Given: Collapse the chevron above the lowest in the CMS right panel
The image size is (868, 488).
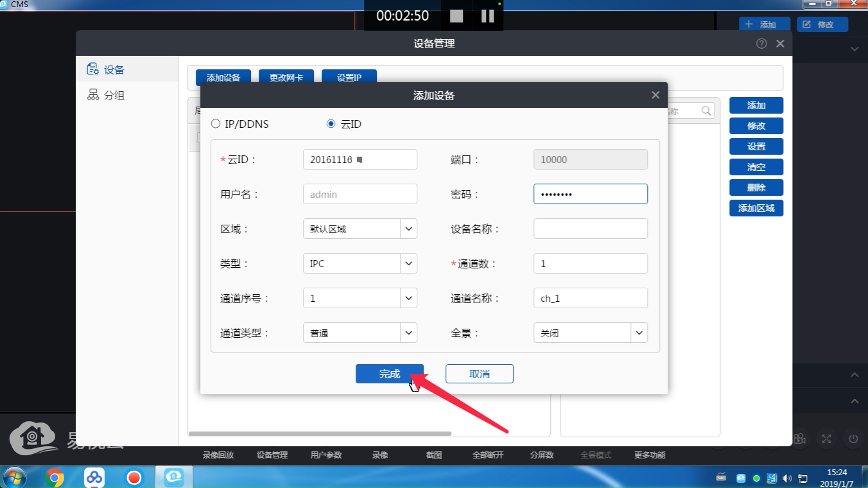Looking at the screenshot, I should click(855, 375).
